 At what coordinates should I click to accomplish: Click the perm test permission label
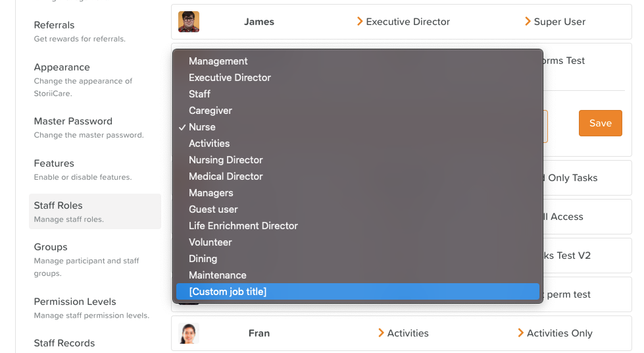[568, 294]
